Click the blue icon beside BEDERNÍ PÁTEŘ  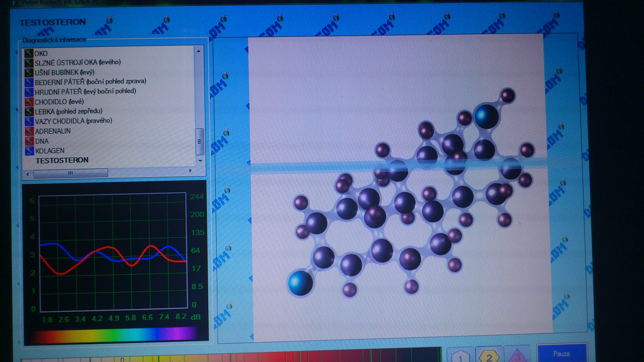point(29,82)
